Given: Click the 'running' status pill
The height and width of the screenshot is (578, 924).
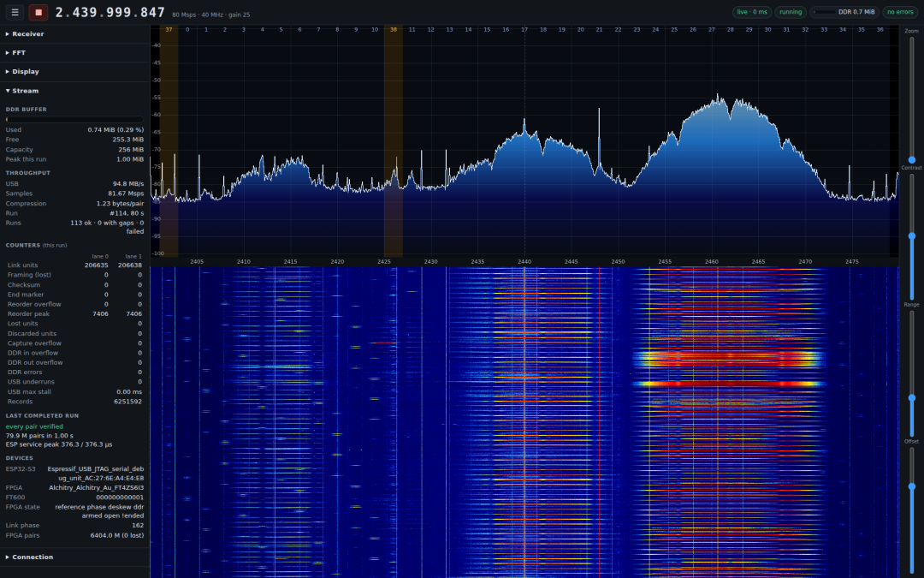Looking at the screenshot, I should (791, 12).
